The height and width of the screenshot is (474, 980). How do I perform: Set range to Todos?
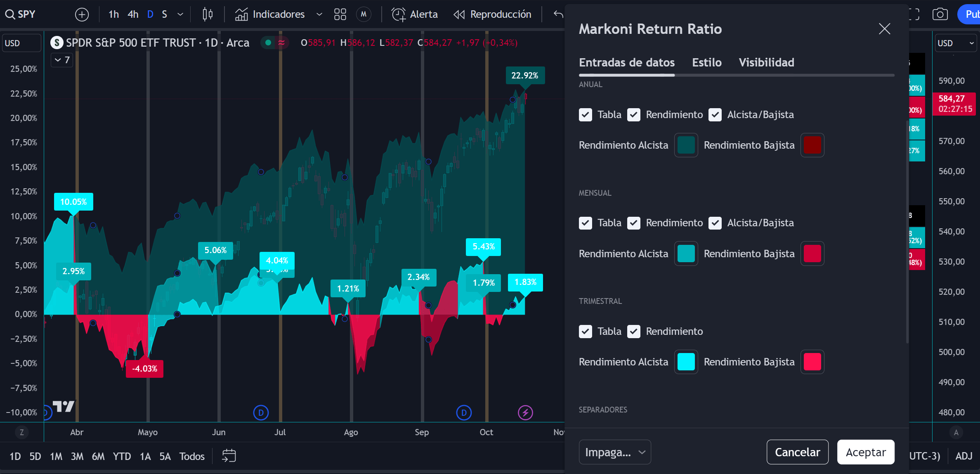click(192, 456)
